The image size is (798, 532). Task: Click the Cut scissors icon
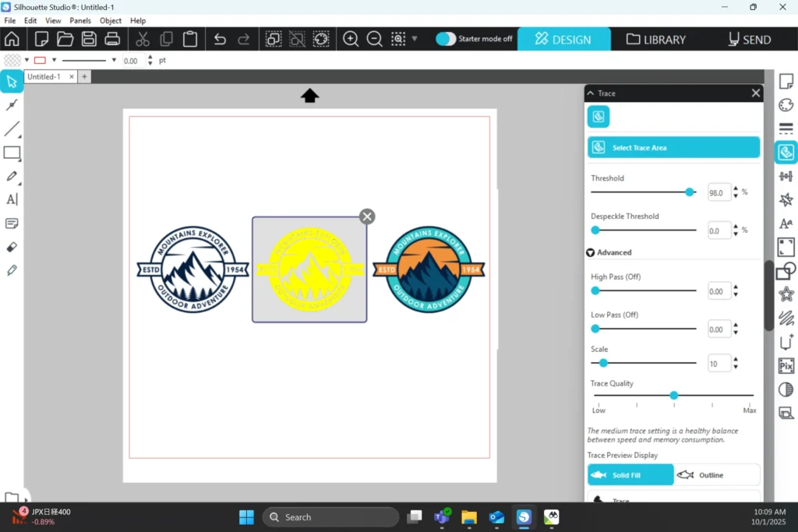coord(143,39)
